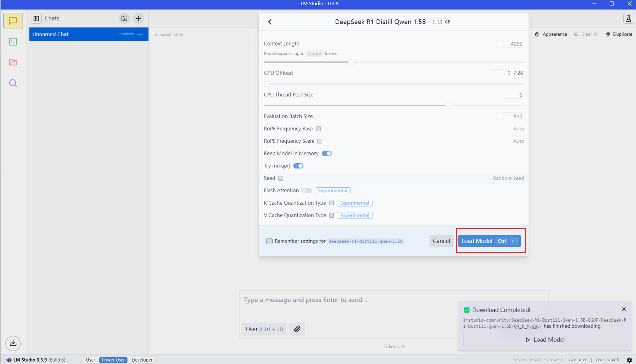The width and height of the screenshot is (636, 364).
Task: Toggle Keep Model in Memory switch
Action: point(327,153)
